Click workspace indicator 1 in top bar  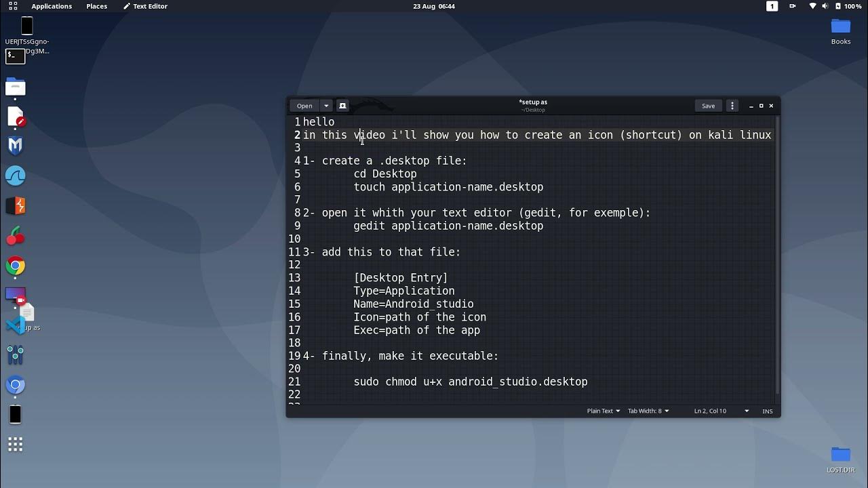click(772, 6)
